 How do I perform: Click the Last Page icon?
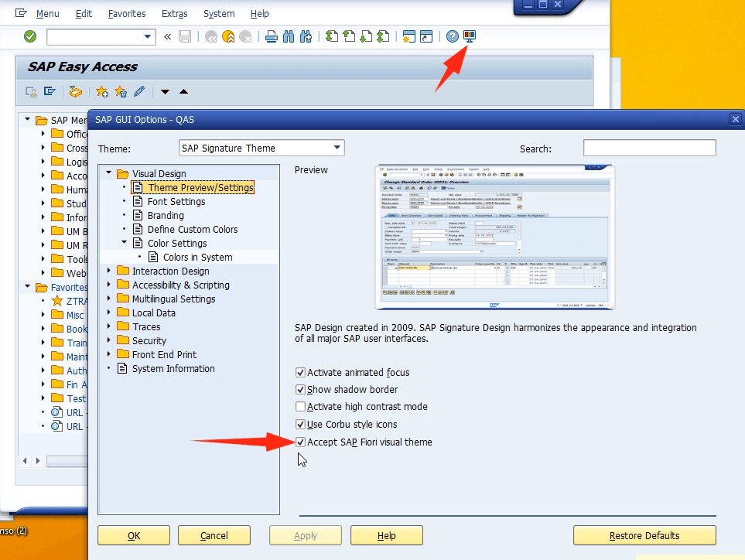coord(383,36)
